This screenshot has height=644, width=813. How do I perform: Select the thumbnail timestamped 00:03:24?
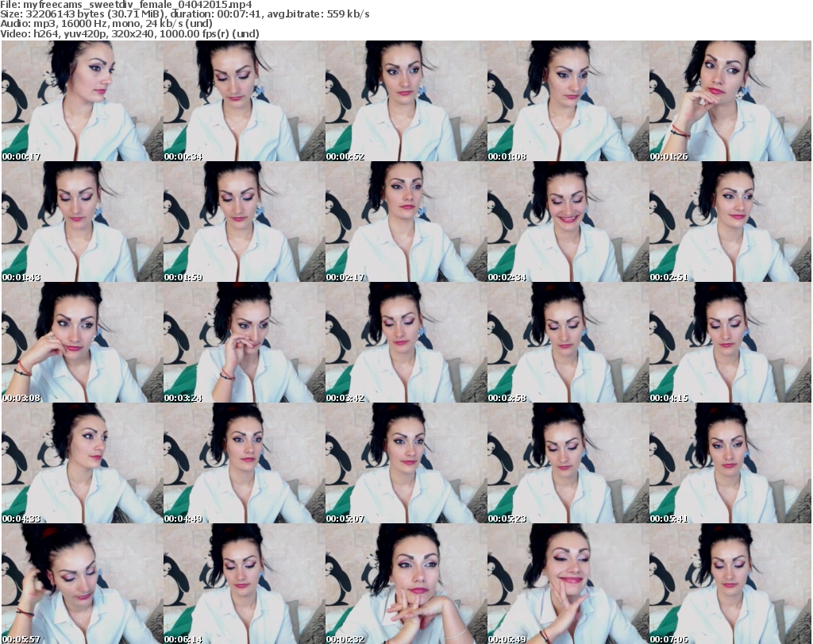(x=245, y=343)
